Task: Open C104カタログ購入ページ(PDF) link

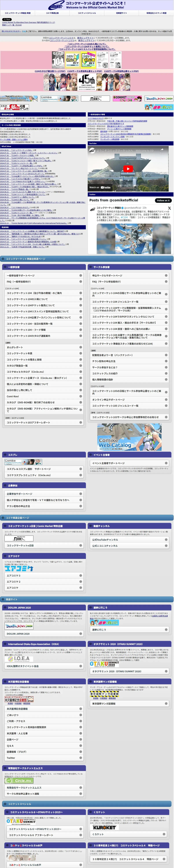Action: click(50, 71)
